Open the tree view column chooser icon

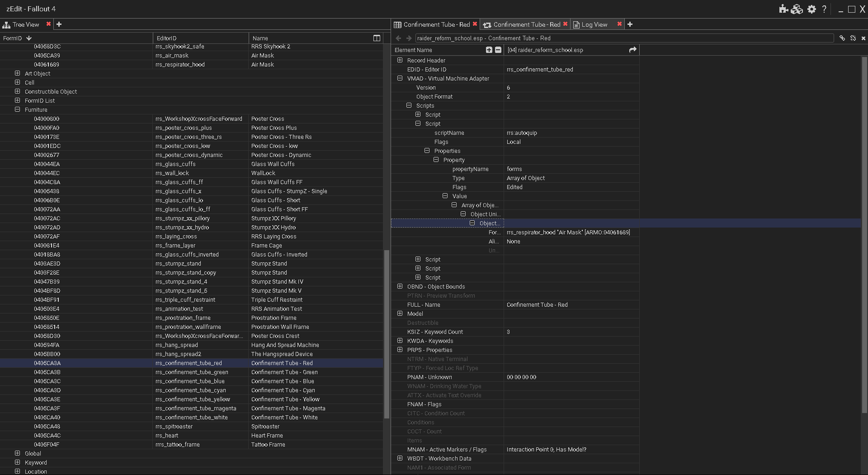377,38
